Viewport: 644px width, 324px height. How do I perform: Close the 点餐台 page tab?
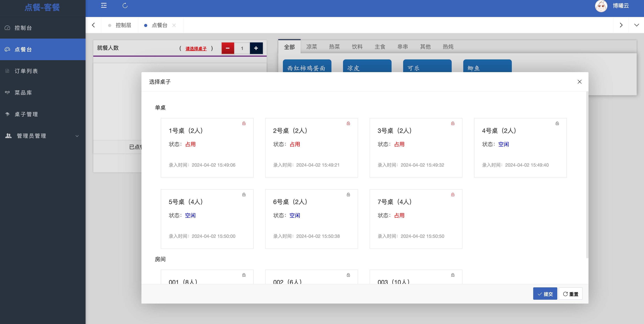point(174,25)
